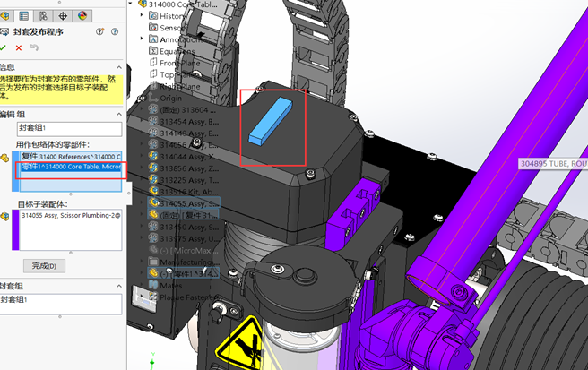This screenshot has height=370, width=588.
Task: Activate the envelope components selection box icon
Action: [x=4, y=159]
